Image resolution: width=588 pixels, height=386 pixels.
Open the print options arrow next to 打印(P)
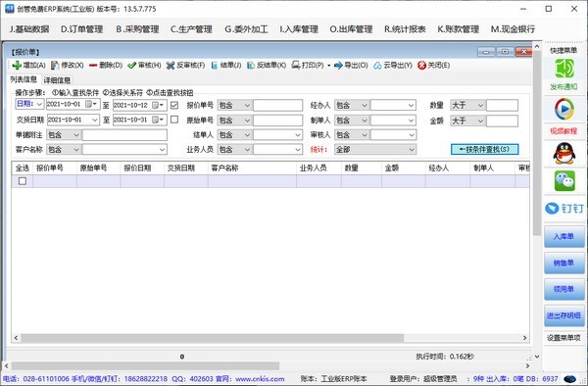click(329, 66)
